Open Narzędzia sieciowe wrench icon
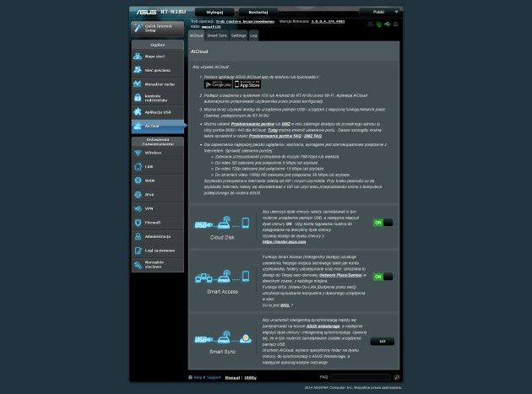The image size is (532, 394). pyautogui.click(x=138, y=264)
